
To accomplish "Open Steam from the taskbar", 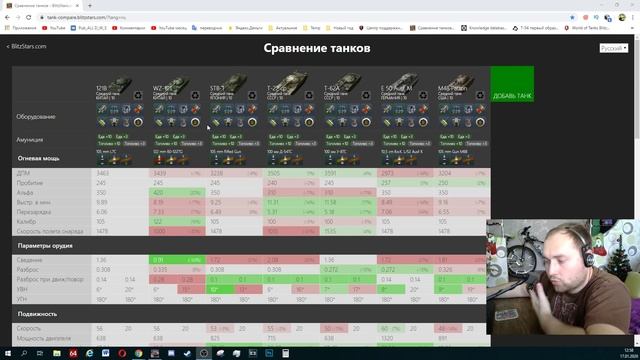I will click(187, 353).
